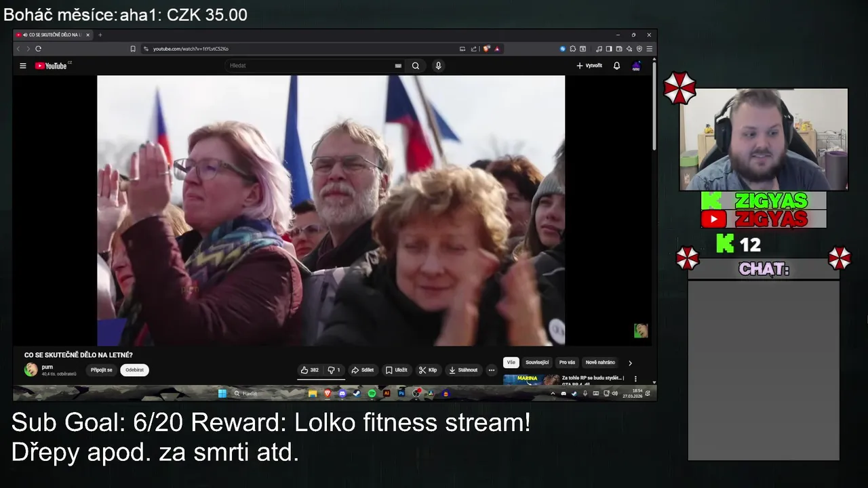The width and height of the screenshot is (868, 488).
Task: Download the video with Stáhnout
Action: coord(463,370)
